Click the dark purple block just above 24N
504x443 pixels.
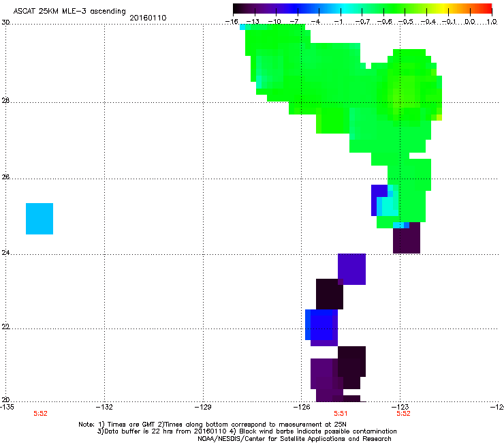tap(407, 238)
